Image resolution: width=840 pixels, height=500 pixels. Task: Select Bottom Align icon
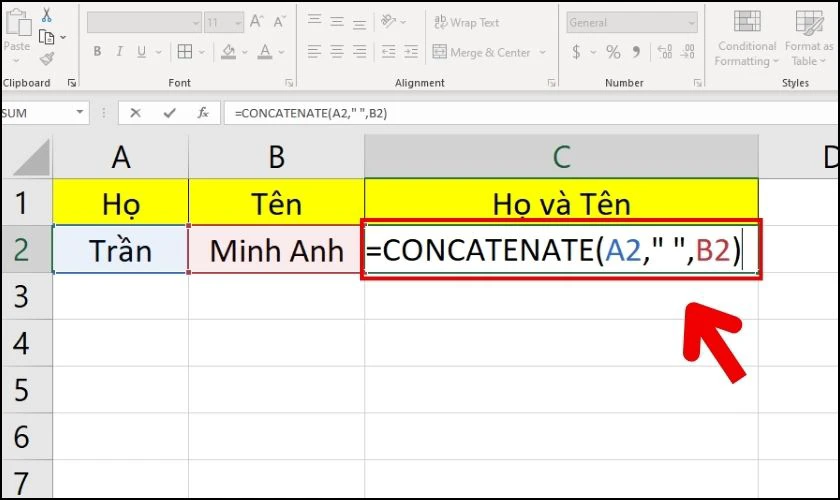point(359,23)
